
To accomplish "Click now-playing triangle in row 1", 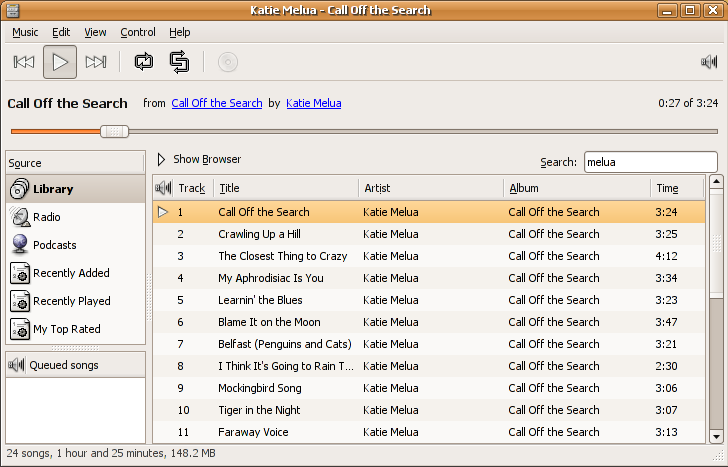I will coord(163,212).
